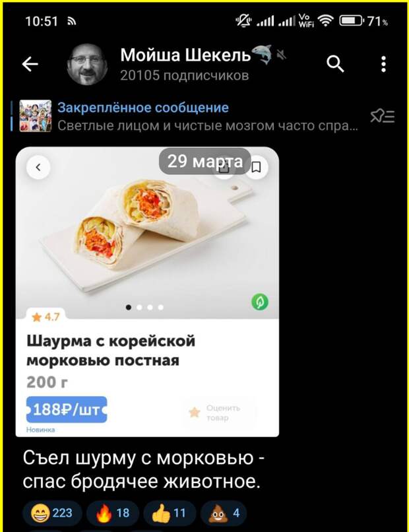This screenshot has height=532, width=409.
Task: Tap the bookmark icon on product card
Action: (257, 167)
